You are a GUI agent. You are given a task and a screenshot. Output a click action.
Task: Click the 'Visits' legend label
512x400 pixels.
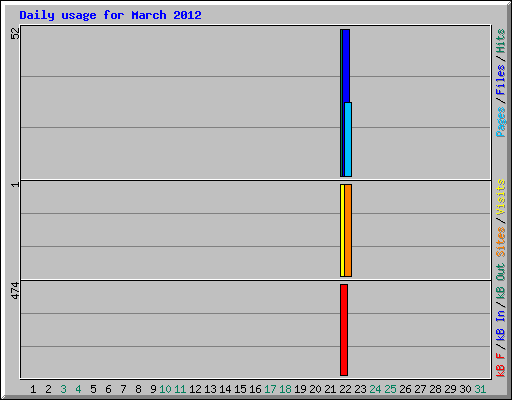point(501,197)
